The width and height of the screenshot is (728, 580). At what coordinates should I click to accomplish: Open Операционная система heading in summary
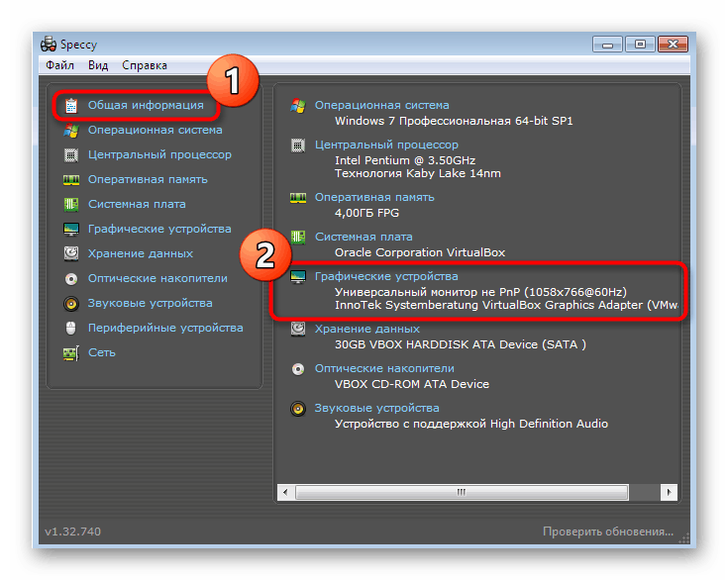[x=382, y=105]
